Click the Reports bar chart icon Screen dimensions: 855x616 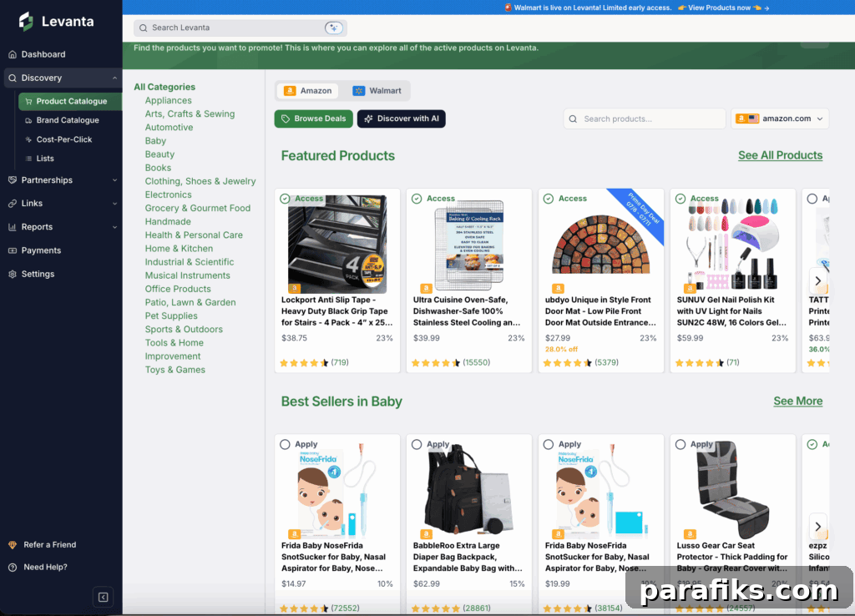pos(13,227)
